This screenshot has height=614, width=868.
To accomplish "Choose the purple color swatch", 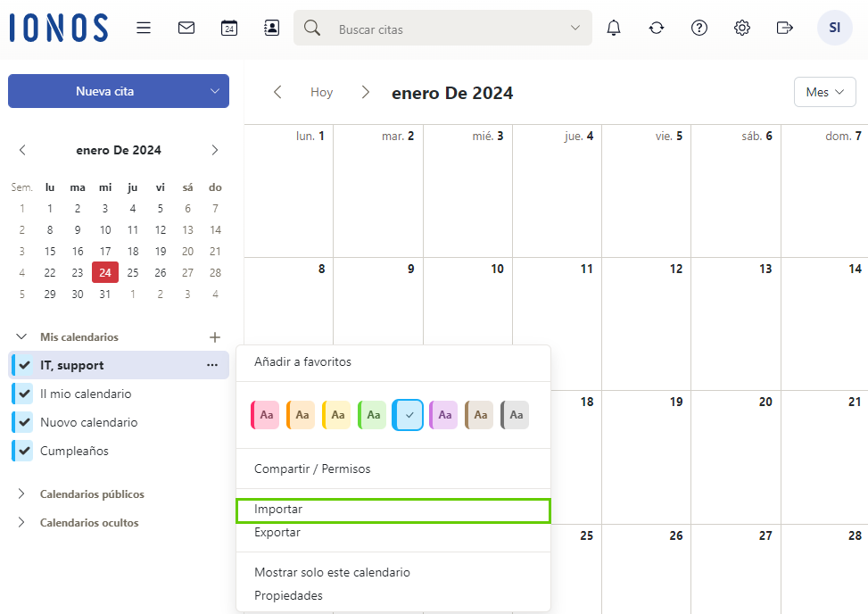I will click(443, 415).
